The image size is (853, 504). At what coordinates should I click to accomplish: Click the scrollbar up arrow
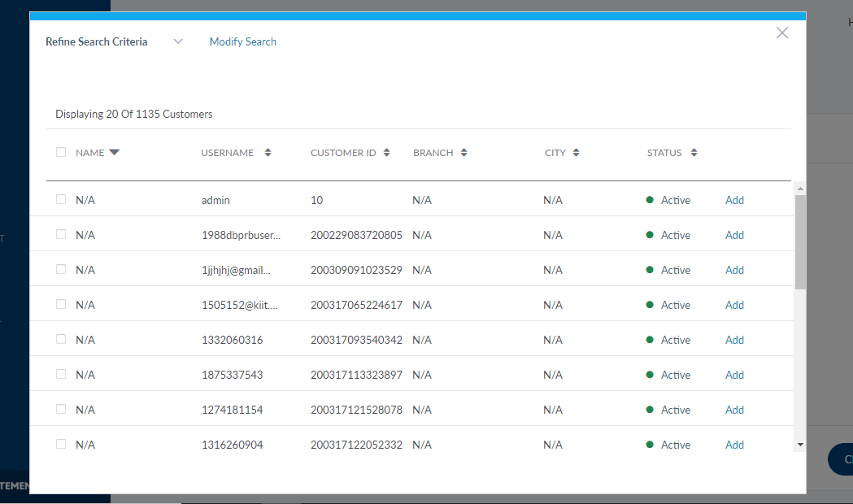800,189
